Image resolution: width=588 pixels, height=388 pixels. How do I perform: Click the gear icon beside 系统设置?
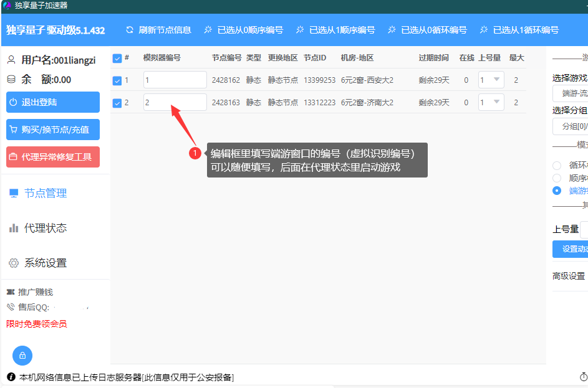(x=14, y=263)
